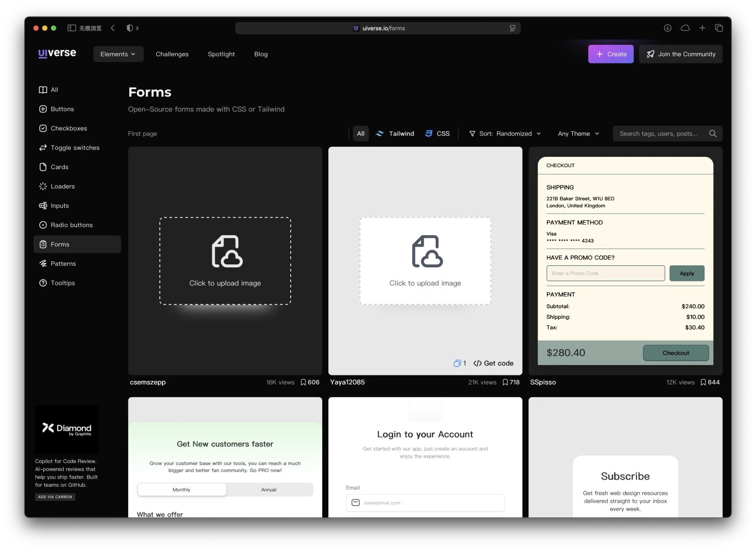Open Cards category in sidebar
Image resolution: width=756 pixels, height=550 pixels.
click(x=77, y=167)
